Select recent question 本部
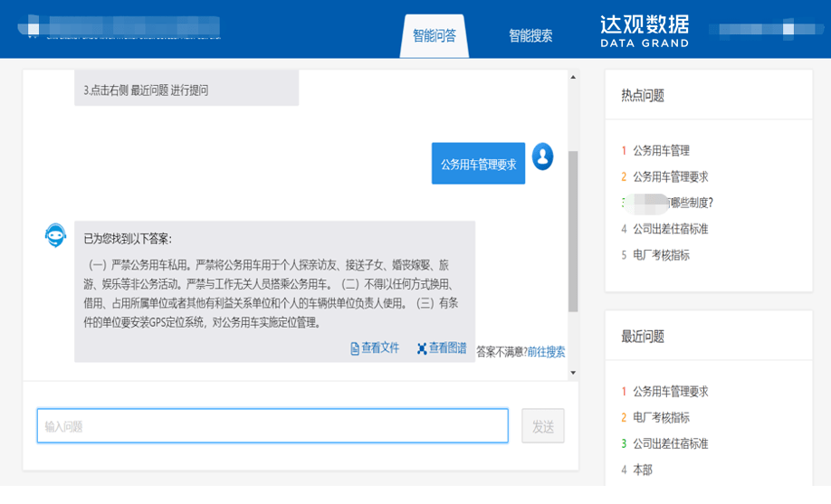Image resolution: width=831 pixels, height=504 pixels. (643, 470)
